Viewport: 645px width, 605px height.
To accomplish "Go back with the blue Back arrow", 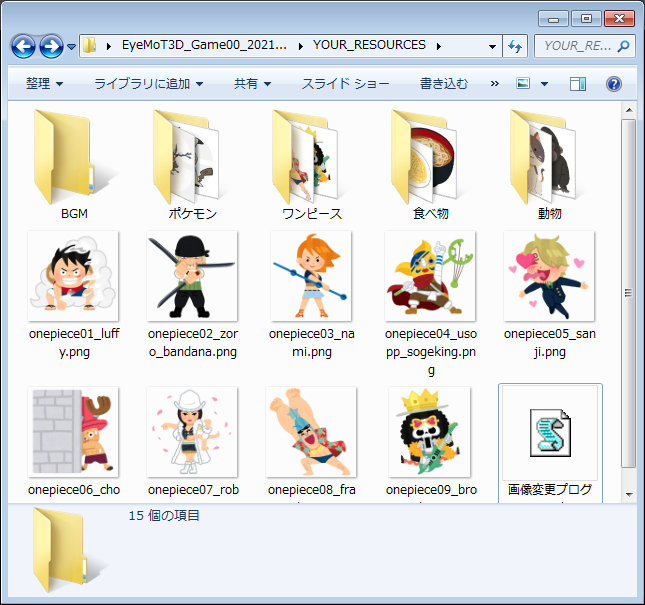I will coord(23,46).
